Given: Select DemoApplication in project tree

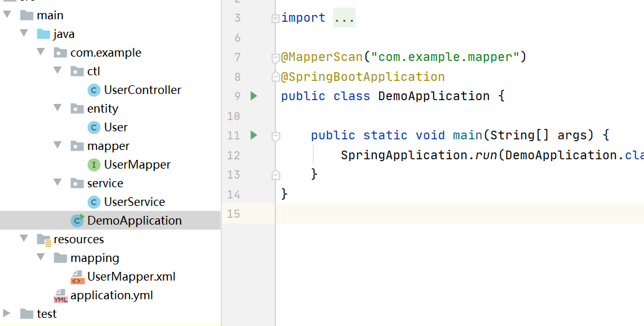Looking at the screenshot, I should pos(135,221).
